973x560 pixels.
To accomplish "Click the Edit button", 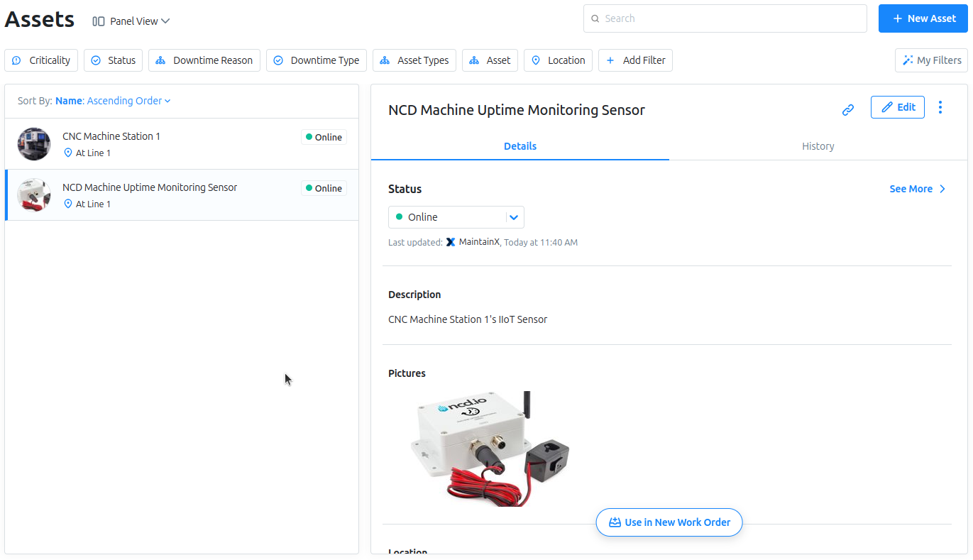I will (x=898, y=107).
